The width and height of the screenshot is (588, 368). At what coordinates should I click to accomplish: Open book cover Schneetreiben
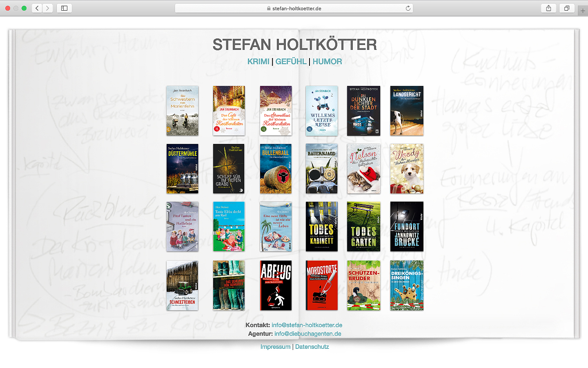(183, 285)
